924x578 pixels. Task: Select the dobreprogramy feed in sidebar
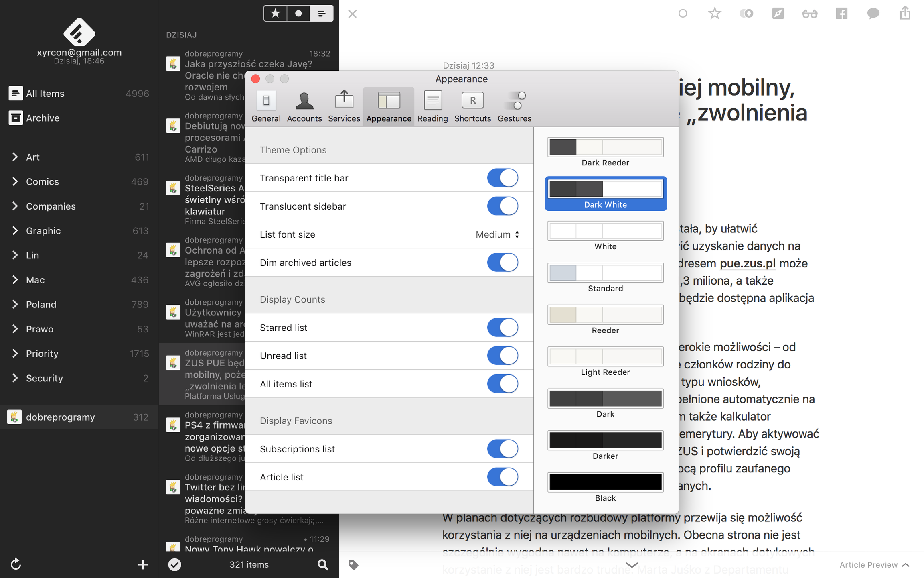pyautogui.click(x=79, y=417)
